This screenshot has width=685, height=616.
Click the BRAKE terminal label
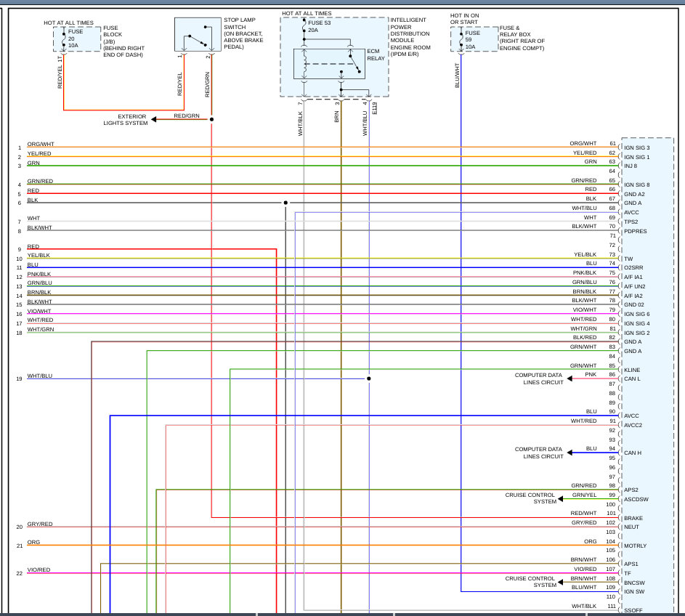pyautogui.click(x=633, y=518)
